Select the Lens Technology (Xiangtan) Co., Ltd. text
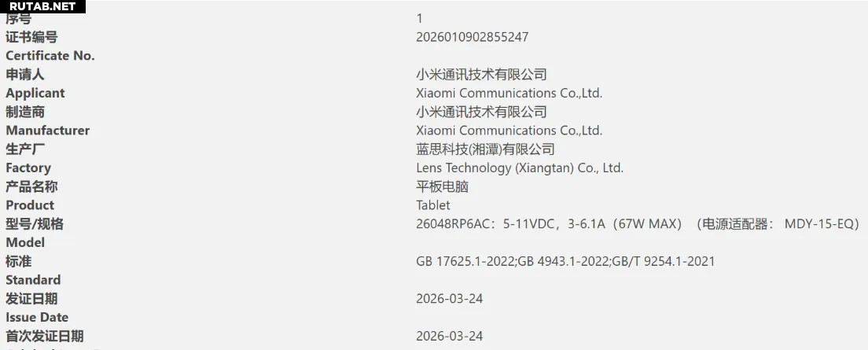 [x=519, y=168]
